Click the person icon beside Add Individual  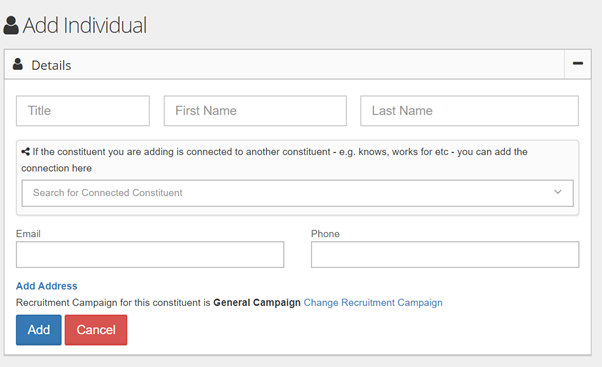tap(11, 25)
